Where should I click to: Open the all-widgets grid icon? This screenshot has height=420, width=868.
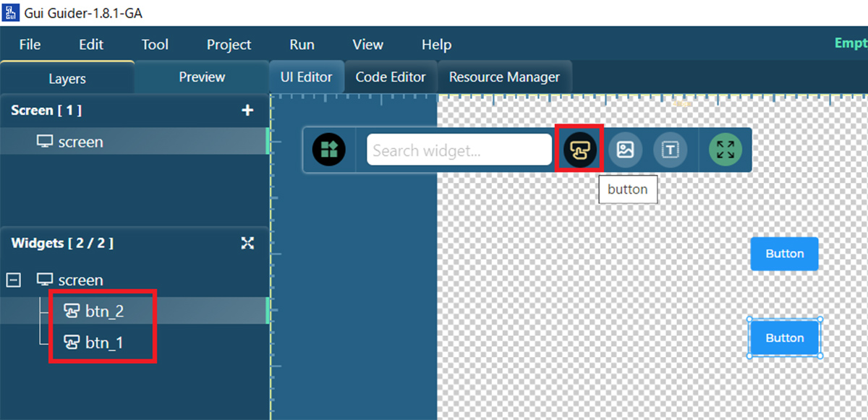329,150
